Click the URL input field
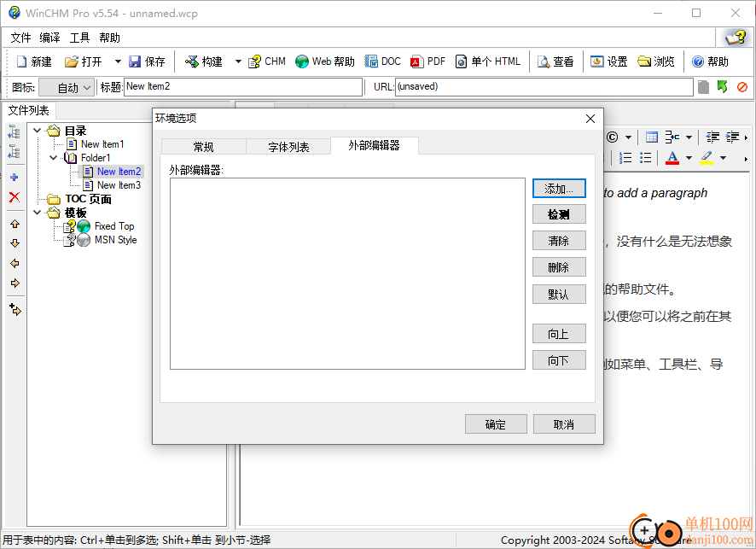 click(544, 87)
